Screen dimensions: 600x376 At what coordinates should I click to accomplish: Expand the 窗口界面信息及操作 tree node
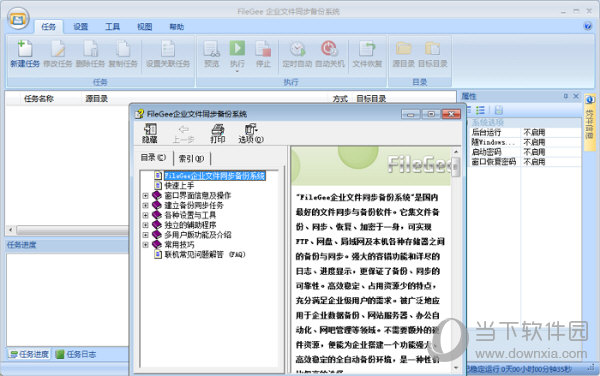(145, 195)
